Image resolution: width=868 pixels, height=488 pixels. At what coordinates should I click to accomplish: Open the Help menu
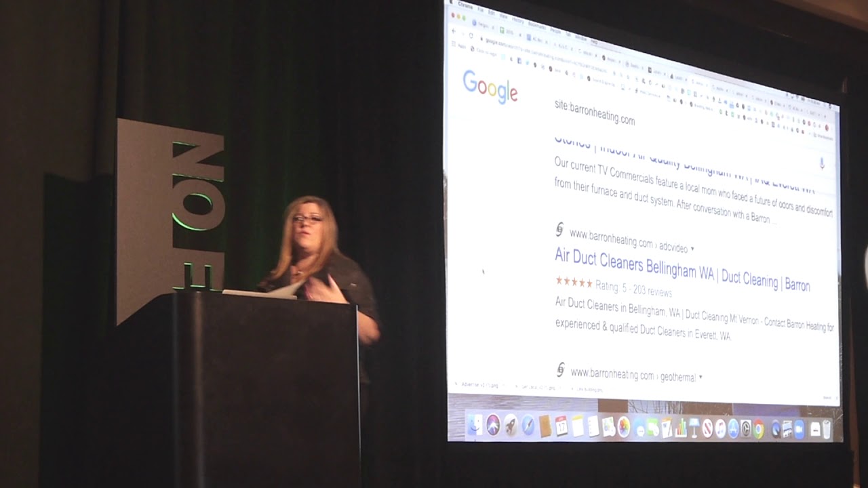pyautogui.click(x=594, y=42)
